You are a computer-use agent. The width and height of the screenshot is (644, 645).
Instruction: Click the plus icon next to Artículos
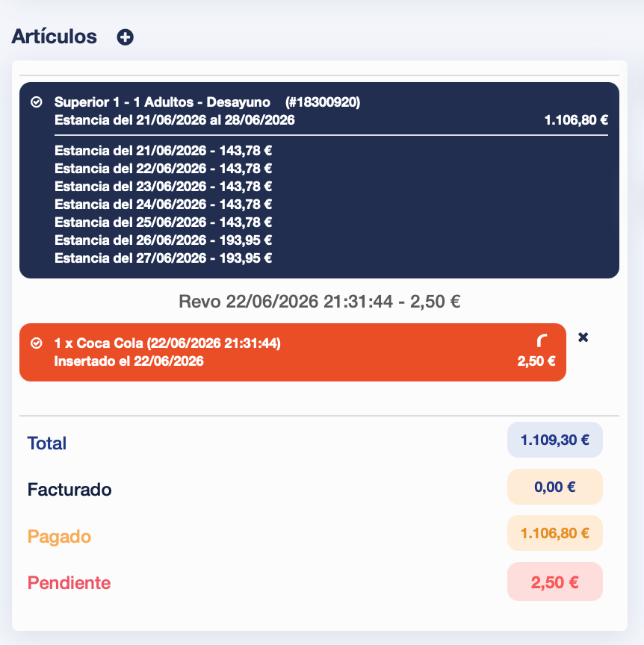tap(126, 37)
